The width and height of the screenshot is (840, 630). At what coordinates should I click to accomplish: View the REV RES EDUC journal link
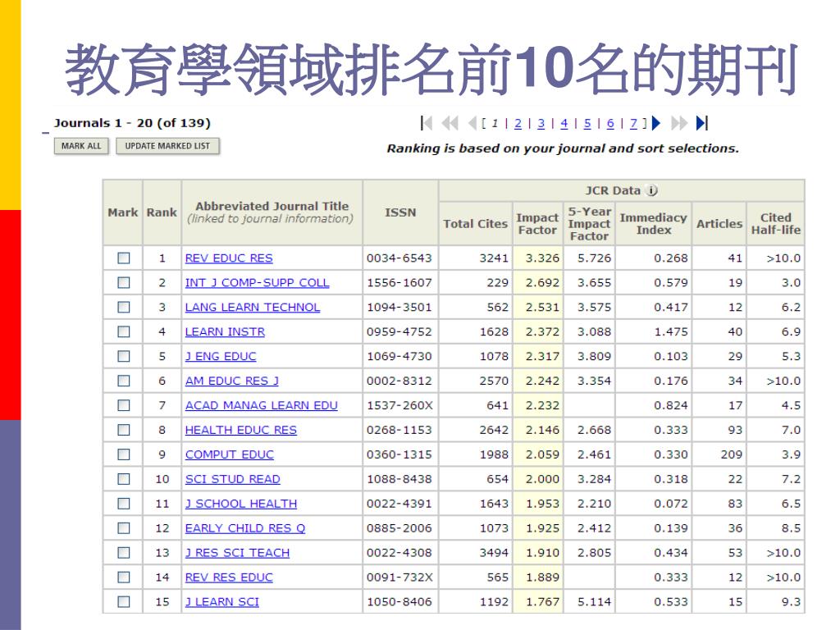(229, 577)
